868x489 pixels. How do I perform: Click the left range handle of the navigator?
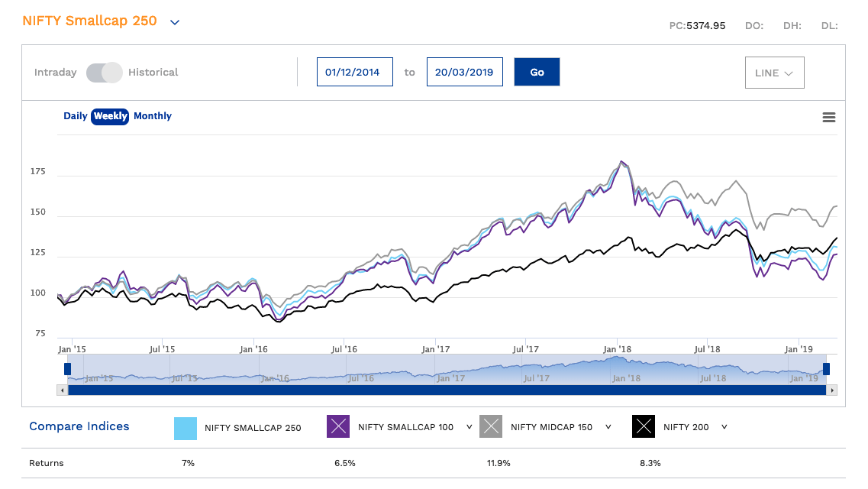click(67, 369)
